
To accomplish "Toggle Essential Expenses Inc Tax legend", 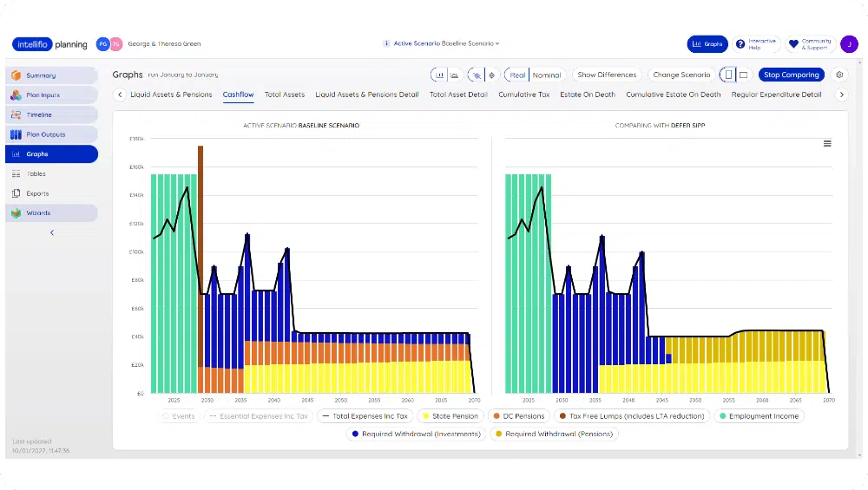I will tap(259, 416).
